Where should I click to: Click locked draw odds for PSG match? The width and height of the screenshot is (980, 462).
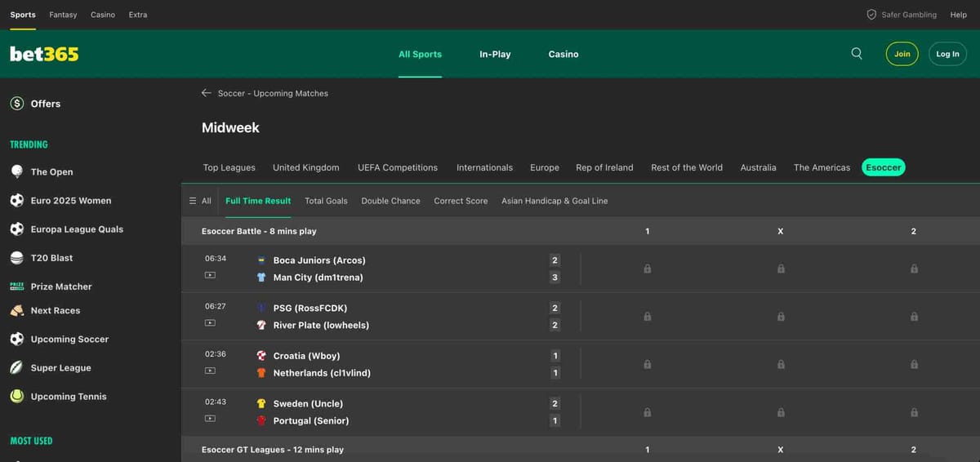pyautogui.click(x=781, y=317)
